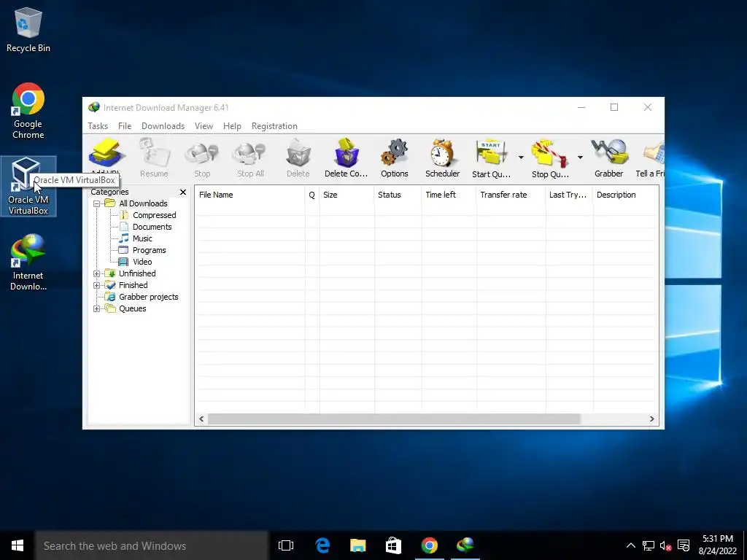Click the Resume toolbar button
The width and height of the screenshot is (747, 560).
(154, 157)
